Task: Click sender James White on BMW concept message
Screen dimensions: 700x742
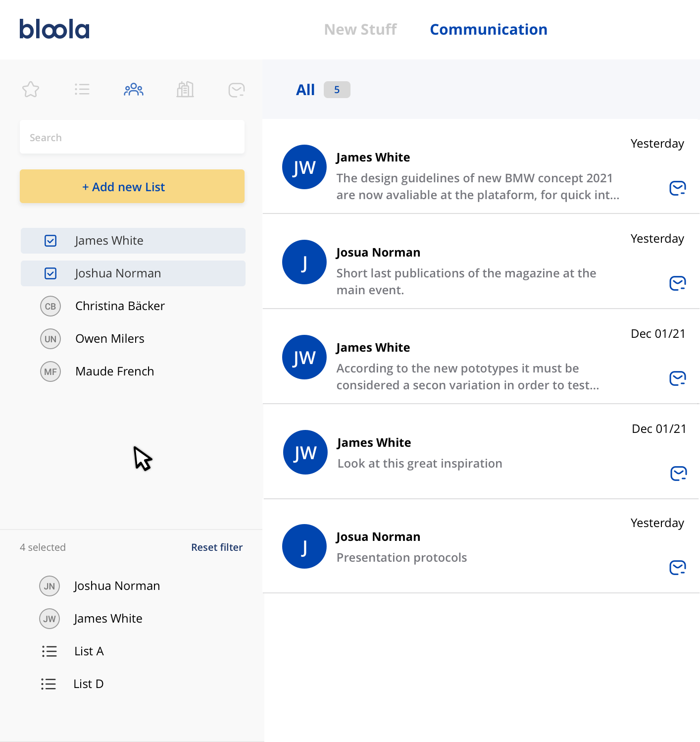Action: 373,158
